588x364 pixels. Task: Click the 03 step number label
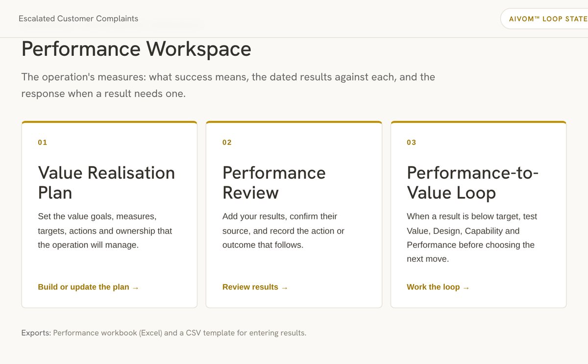(412, 143)
